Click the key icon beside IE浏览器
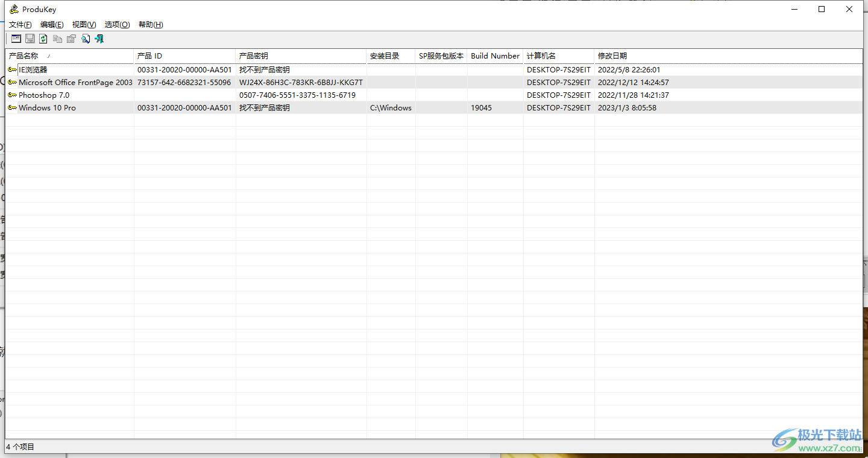 click(x=12, y=69)
